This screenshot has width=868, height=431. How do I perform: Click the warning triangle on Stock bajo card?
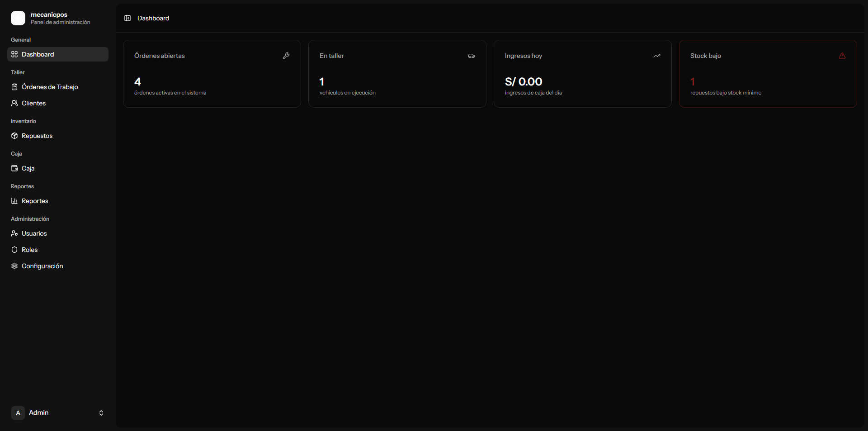842,56
